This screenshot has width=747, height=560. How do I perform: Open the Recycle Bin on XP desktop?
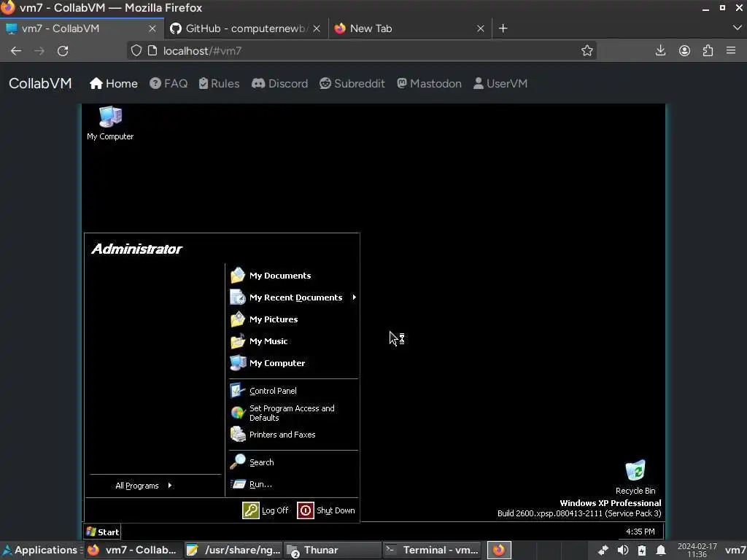point(635,477)
